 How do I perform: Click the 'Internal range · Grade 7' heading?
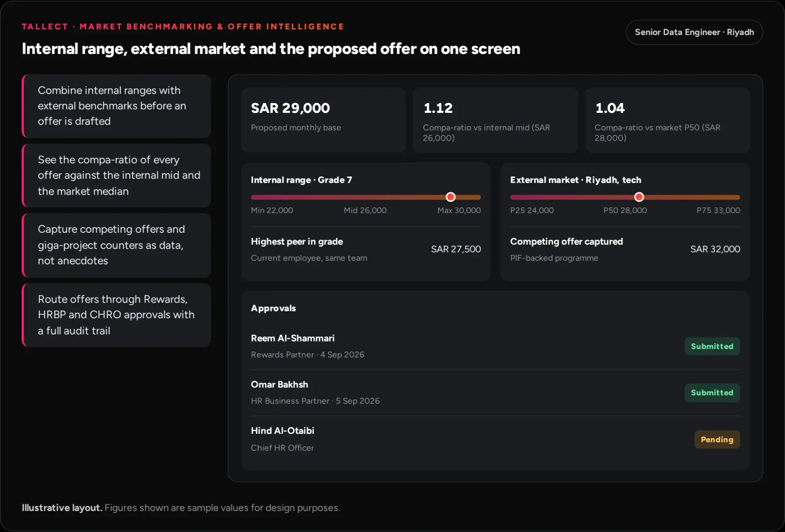[x=301, y=180]
